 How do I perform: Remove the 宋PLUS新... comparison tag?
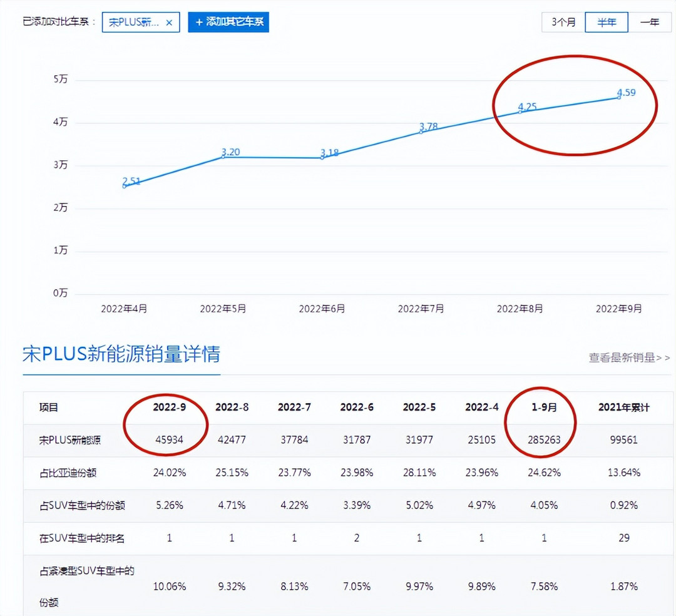pyautogui.click(x=169, y=23)
